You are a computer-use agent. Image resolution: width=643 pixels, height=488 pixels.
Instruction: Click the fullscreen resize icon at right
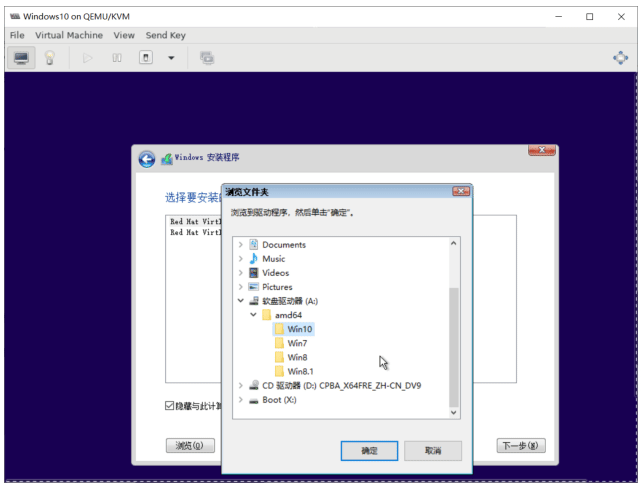[x=621, y=58]
